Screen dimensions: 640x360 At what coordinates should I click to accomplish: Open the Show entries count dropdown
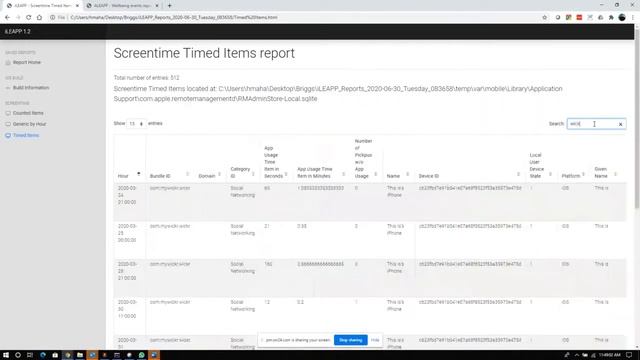pyautogui.click(x=136, y=124)
